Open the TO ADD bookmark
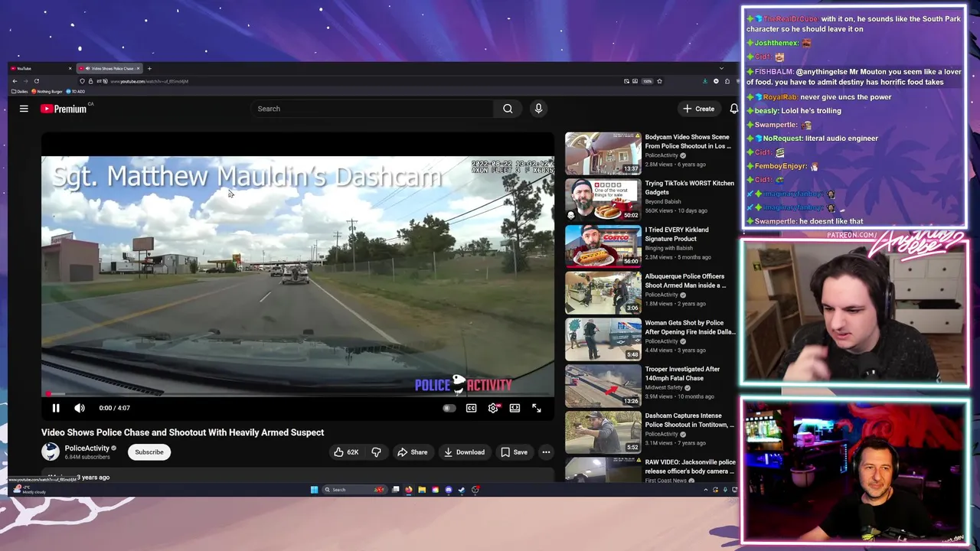Image resolution: width=980 pixels, height=551 pixels. pyautogui.click(x=77, y=91)
